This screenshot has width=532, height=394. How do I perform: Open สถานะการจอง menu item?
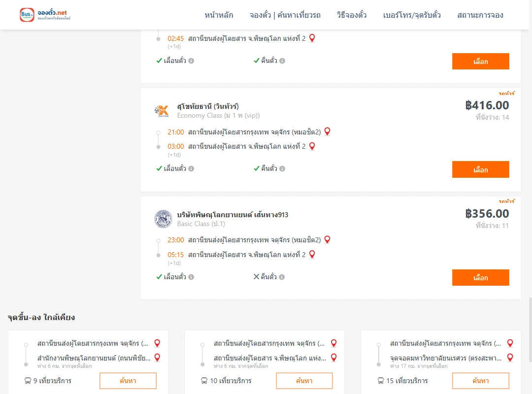pos(480,15)
